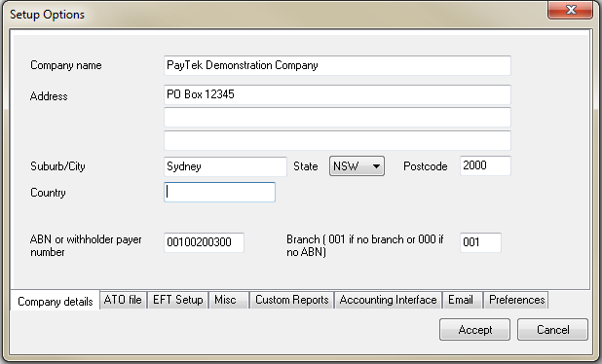Click the Country label
This screenshot has width=602, height=364.
48,193
